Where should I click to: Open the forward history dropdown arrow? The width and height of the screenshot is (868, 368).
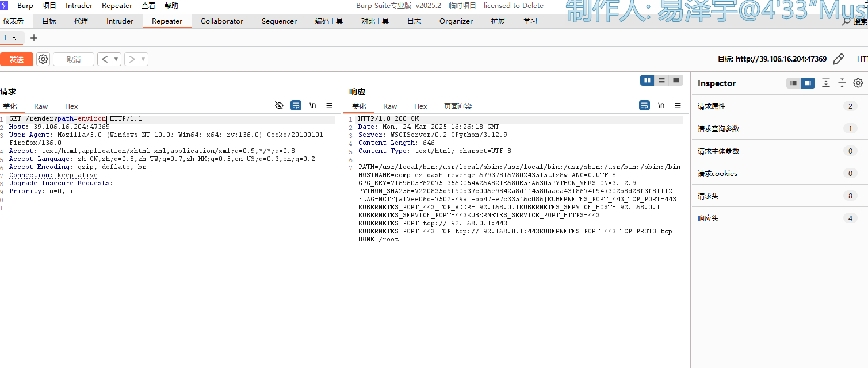[x=143, y=59]
